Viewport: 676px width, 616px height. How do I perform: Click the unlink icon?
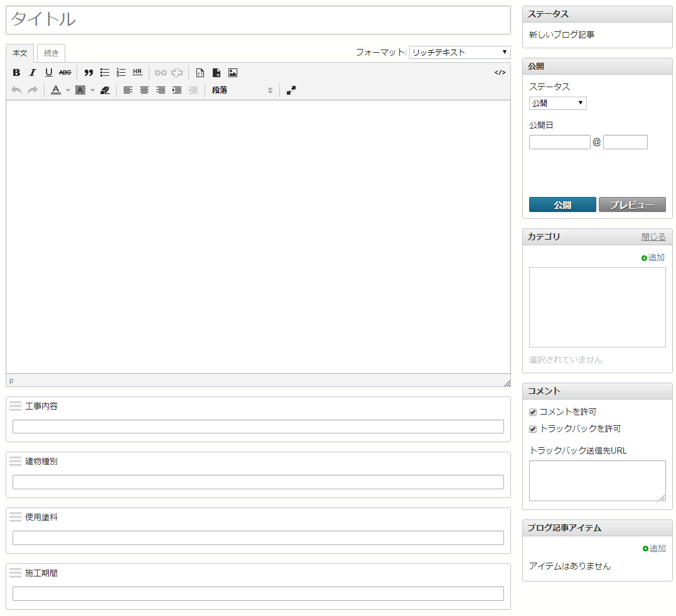(177, 72)
